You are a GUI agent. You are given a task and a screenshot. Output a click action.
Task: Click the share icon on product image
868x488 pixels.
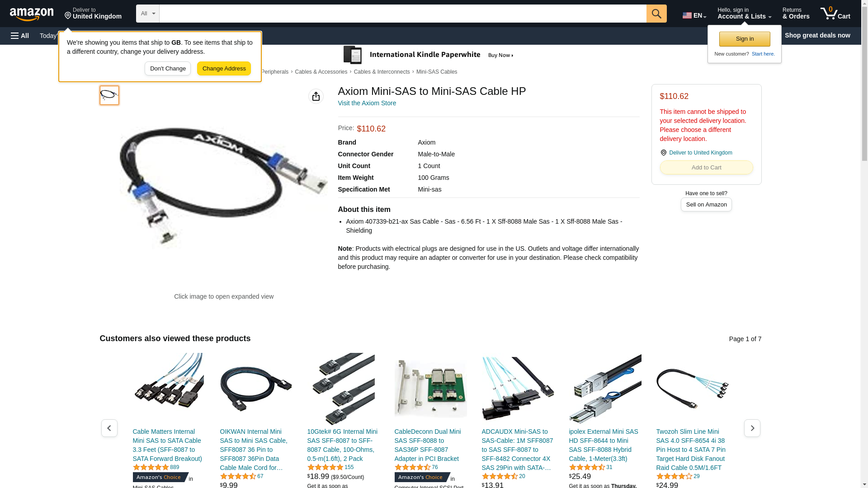(316, 96)
